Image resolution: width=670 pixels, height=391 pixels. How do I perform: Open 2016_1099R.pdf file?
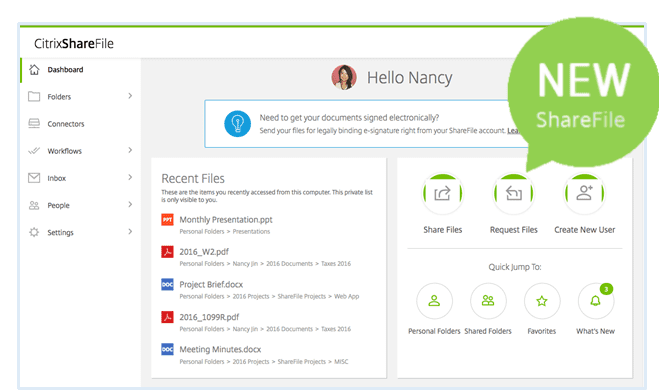(209, 317)
